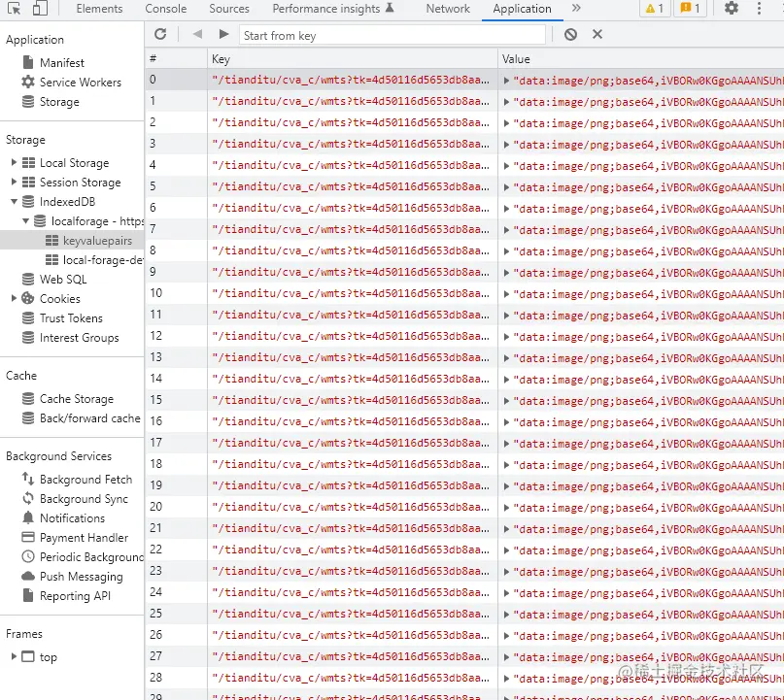Viewport: 784px width, 700px height.
Task: Expand the Cookies tree arrow
Action: [14, 298]
